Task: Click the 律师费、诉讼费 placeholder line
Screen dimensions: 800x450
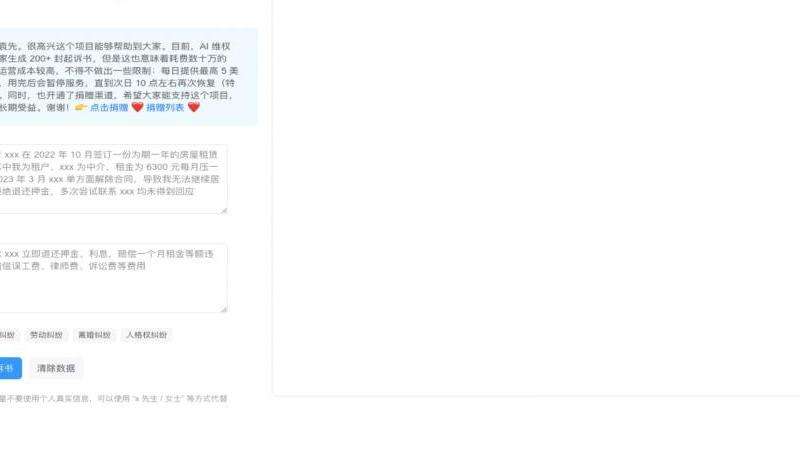Action: (x=73, y=266)
